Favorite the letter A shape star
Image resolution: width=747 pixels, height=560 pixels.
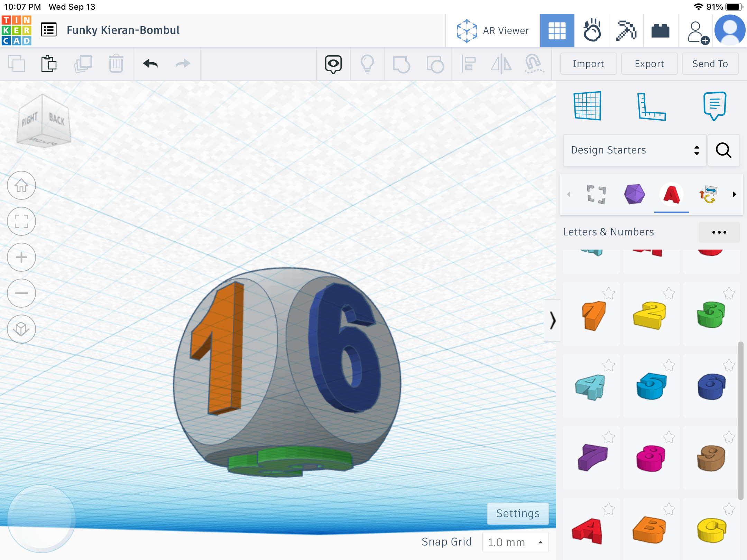609,509
